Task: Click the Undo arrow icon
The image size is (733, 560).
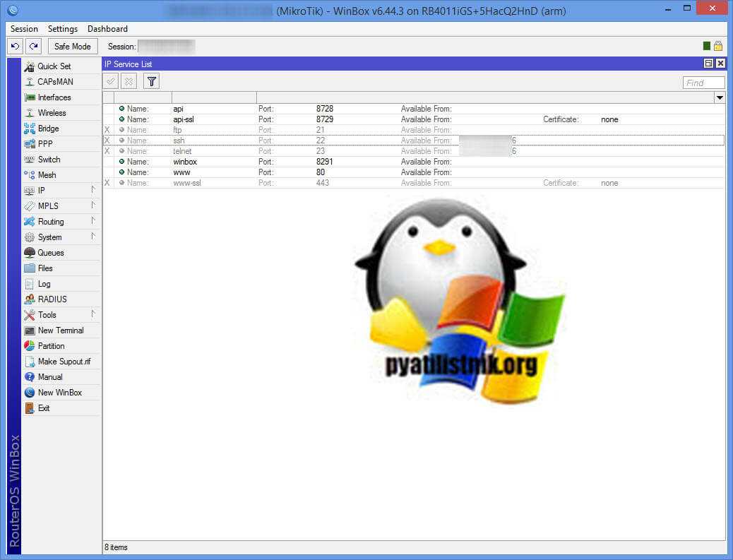Action: point(15,47)
